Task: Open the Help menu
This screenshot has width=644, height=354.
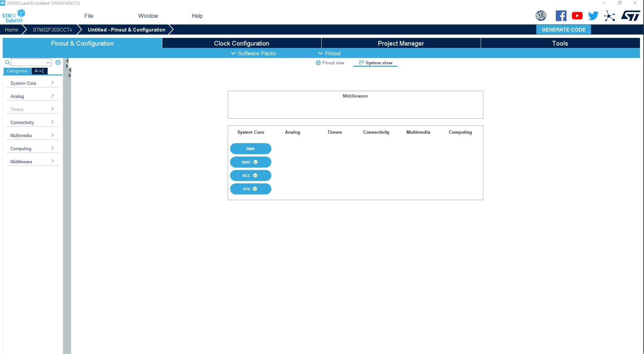Action: pyautogui.click(x=197, y=16)
